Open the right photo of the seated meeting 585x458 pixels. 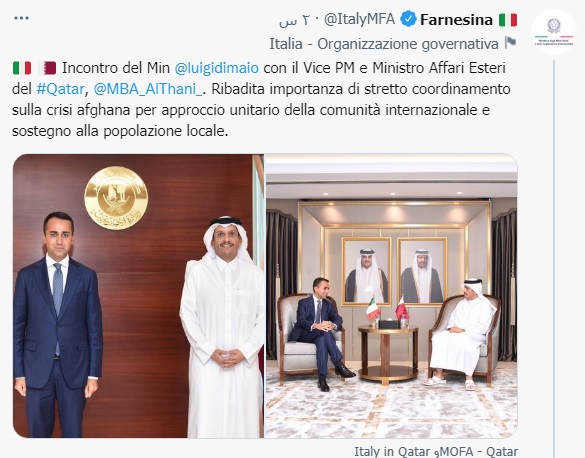click(391, 296)
